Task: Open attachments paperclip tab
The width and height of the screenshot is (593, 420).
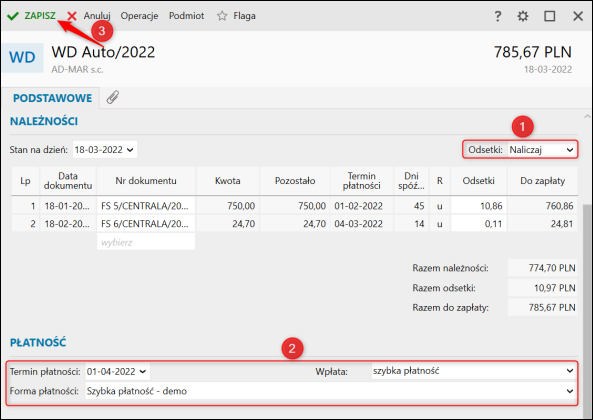Action: click(x=113, y=98)
